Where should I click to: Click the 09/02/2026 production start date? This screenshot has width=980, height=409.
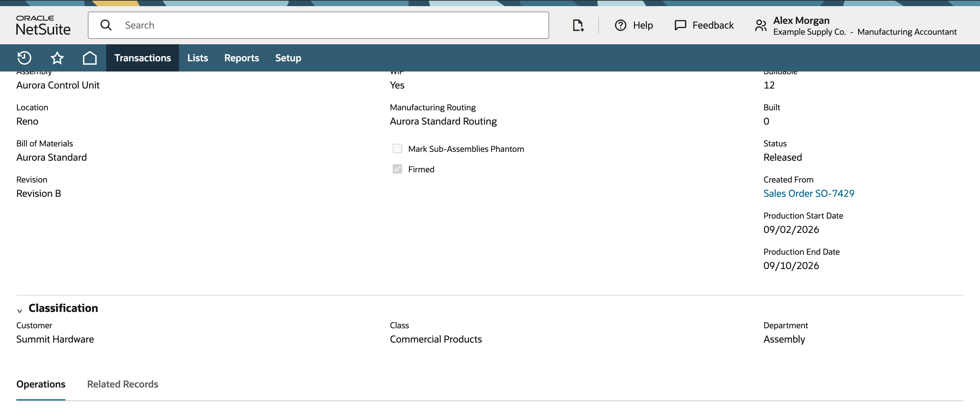tap(791, 230)
